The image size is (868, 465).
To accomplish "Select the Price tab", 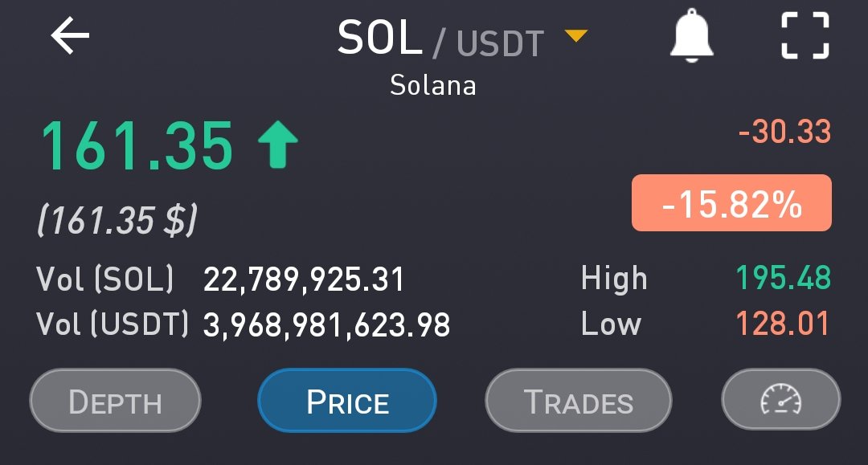I will click(x=347, y=401).
